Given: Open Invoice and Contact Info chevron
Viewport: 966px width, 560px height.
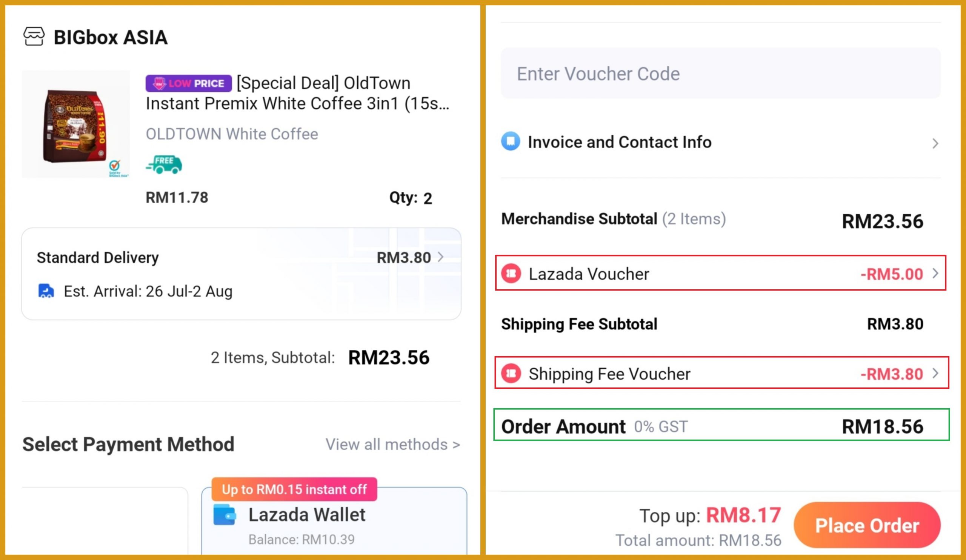Looking at the screenshot, I should coord(935,143).
